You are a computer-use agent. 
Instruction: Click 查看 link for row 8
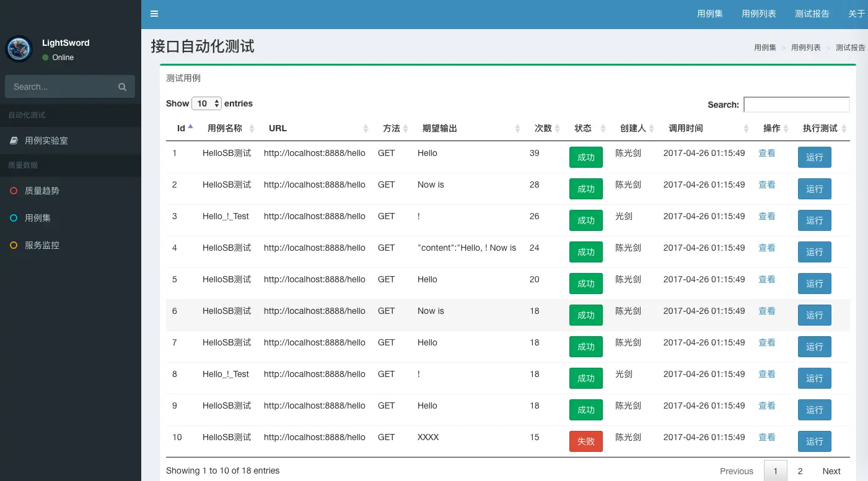(x=767, y=374)
